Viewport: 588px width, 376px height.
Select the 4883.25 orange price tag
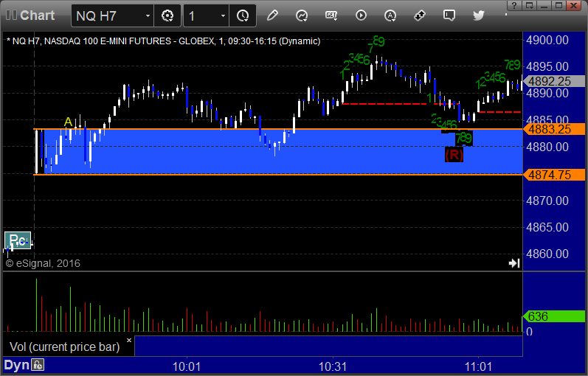554,129
